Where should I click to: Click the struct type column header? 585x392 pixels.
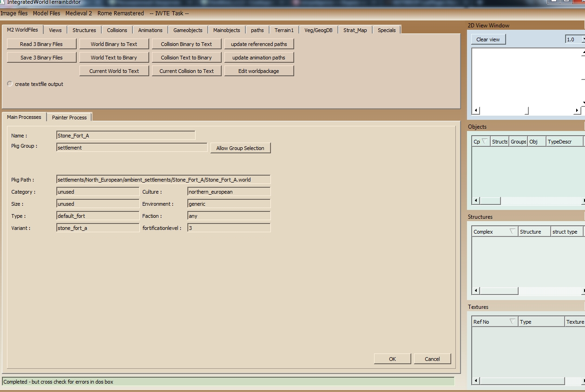(x=566, y=232)
